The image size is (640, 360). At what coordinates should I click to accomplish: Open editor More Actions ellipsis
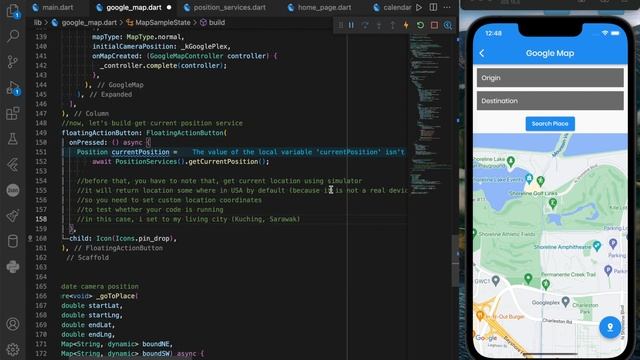pyautogui.click(x=447, y=7)
